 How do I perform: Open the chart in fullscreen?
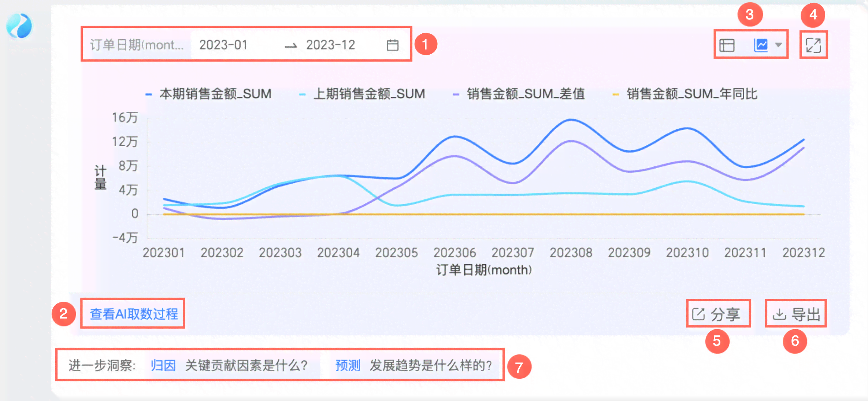[813, 45]
